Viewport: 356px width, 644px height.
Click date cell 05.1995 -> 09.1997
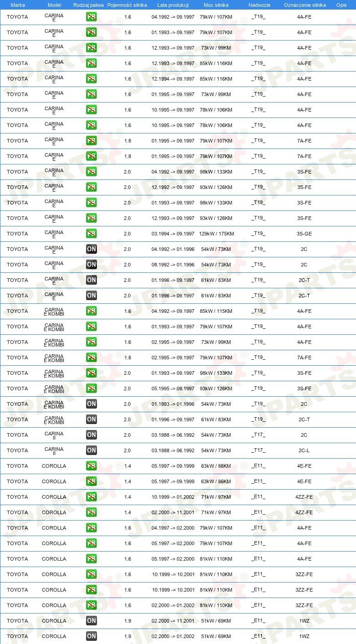173,388
